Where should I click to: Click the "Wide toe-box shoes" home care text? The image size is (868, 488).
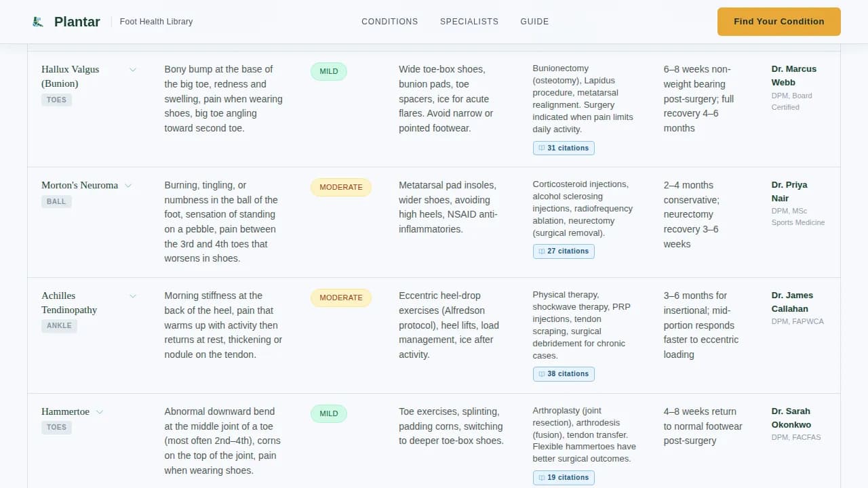(x=446, y=99)
